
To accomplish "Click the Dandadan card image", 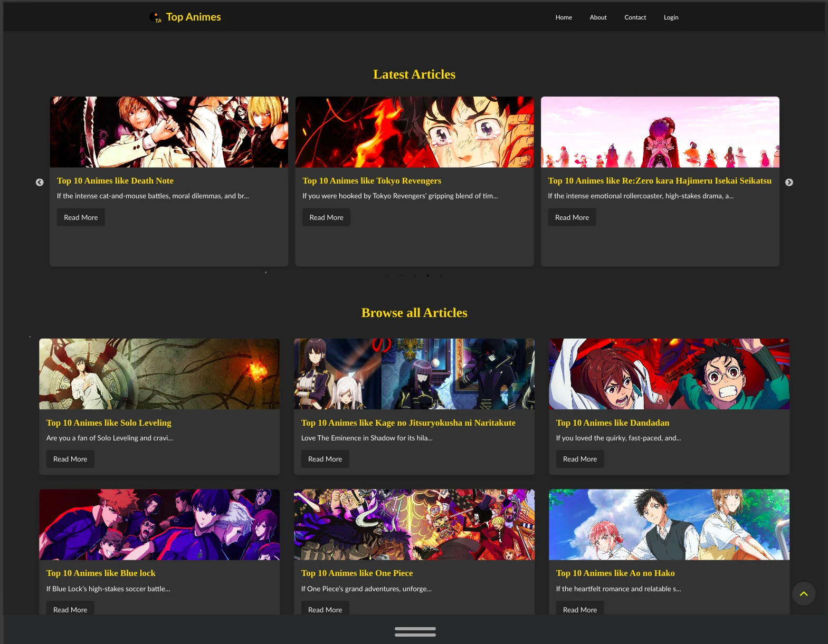I will (669, 374).
